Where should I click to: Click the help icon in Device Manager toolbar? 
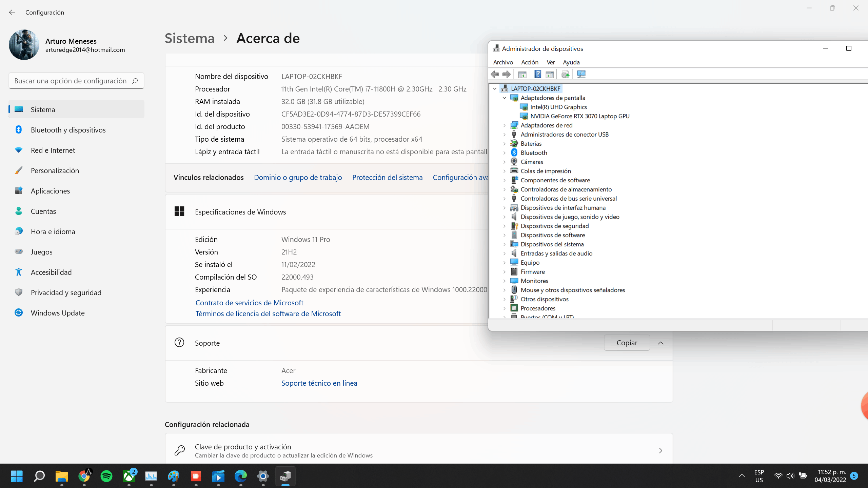[537, 74]
